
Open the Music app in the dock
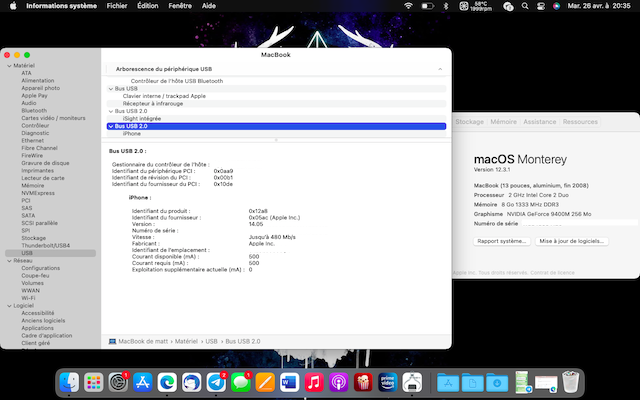(x=314, y=381)
